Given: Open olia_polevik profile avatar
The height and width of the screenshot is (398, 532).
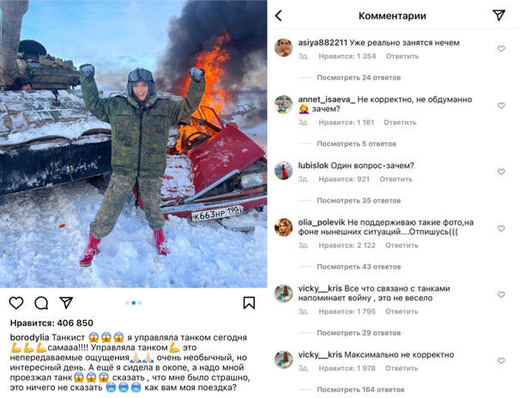Looking at the screenshot, I should click(x=284, y=227).
